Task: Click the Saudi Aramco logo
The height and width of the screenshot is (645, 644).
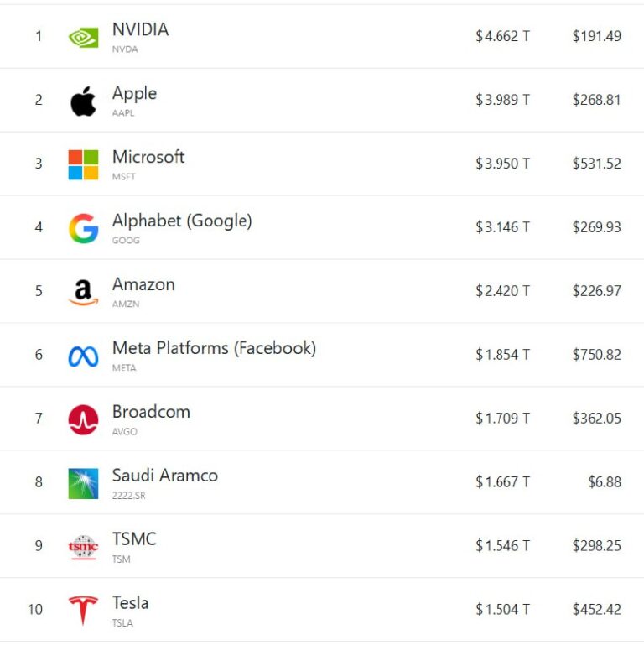Action: [x=83, y=483]
